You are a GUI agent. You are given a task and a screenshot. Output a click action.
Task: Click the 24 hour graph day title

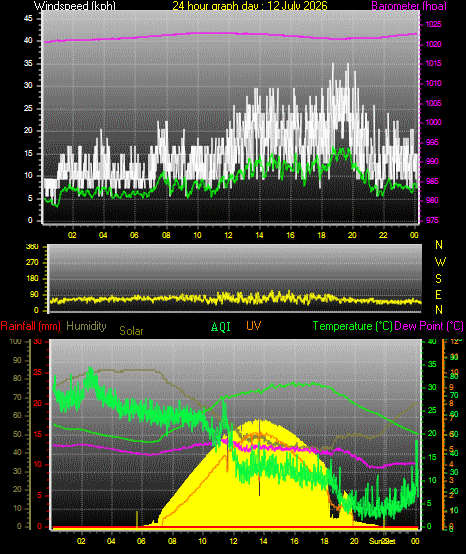click(x=250, y=6)
